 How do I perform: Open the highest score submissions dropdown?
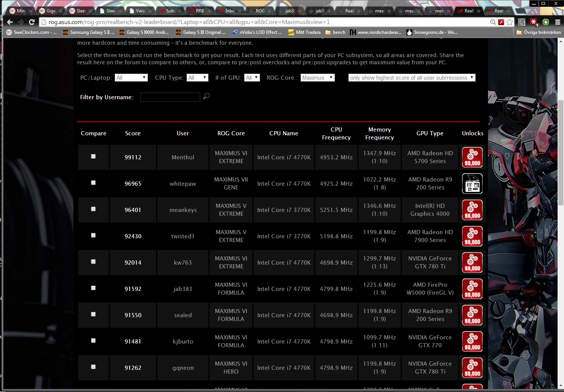[412, 78]
